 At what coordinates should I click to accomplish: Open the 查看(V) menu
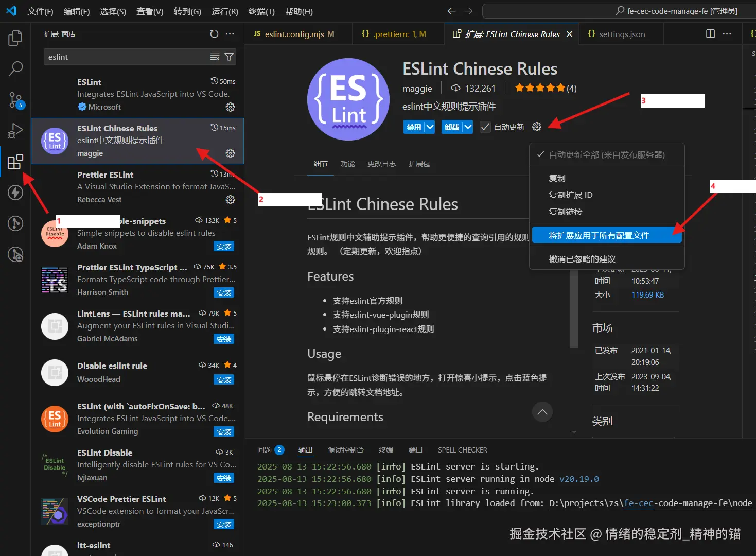tap(150, 11)
